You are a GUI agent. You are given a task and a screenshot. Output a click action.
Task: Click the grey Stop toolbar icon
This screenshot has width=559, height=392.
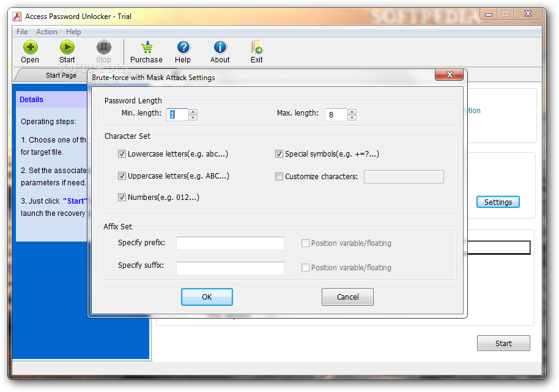pos(104,48)
